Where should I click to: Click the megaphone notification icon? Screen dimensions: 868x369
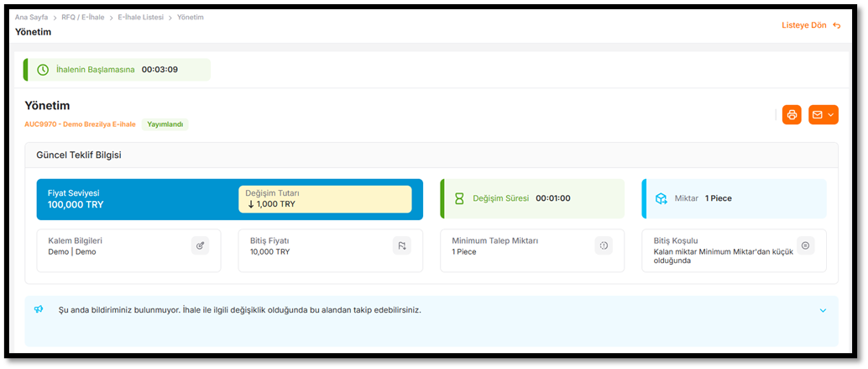coord(39,309)
